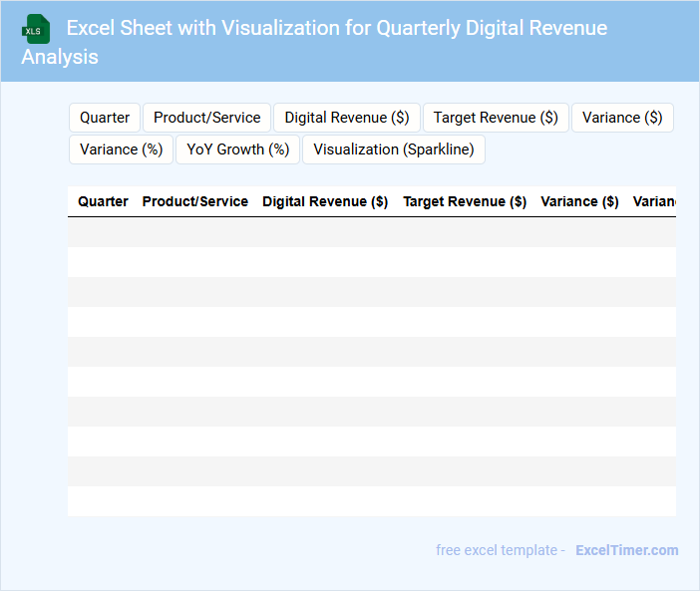Click the Target Revenue ($) column header
Screen dimensions: 700x591
coord(465,201)
